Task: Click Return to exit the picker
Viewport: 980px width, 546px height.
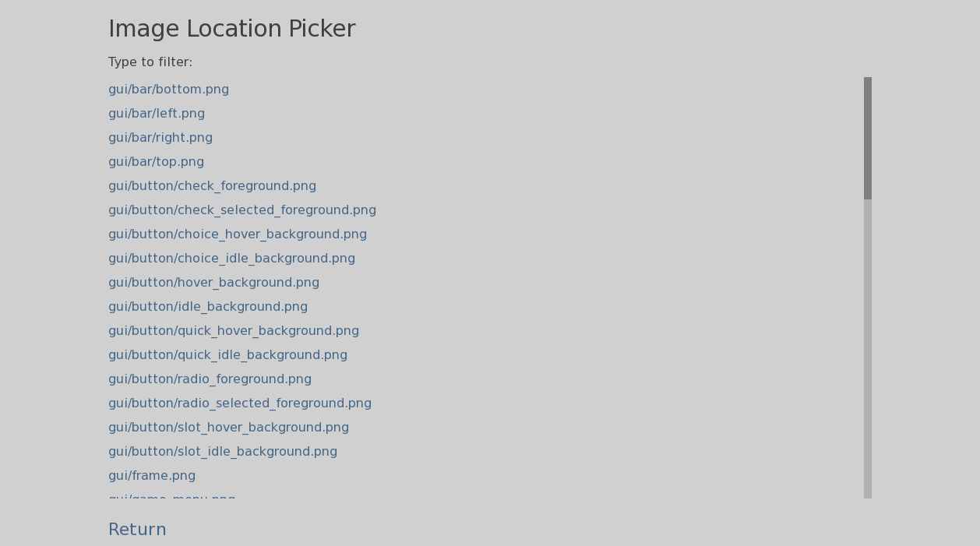Action: pyautogui.click(x=137, y=529)
